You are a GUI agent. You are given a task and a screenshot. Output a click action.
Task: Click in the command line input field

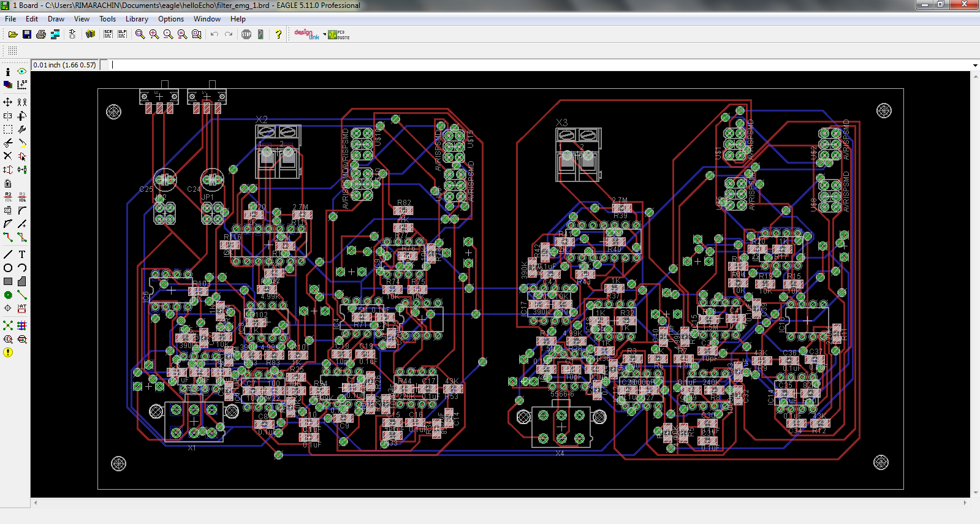coord(539,65)
